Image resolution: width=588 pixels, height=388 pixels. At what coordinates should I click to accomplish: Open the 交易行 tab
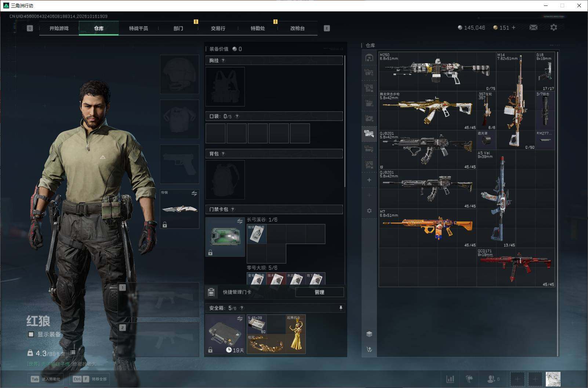click(218, 28)
